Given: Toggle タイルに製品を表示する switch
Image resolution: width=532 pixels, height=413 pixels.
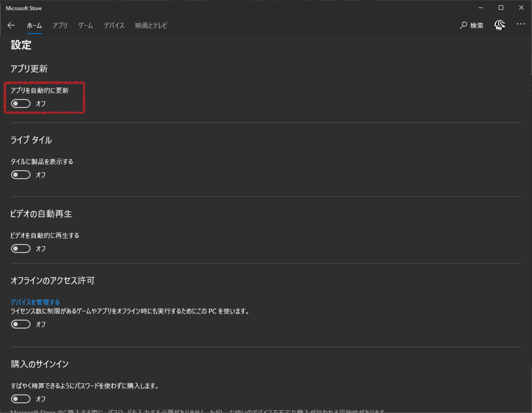Looking at the screenshot, I should (x=21, y=175).
